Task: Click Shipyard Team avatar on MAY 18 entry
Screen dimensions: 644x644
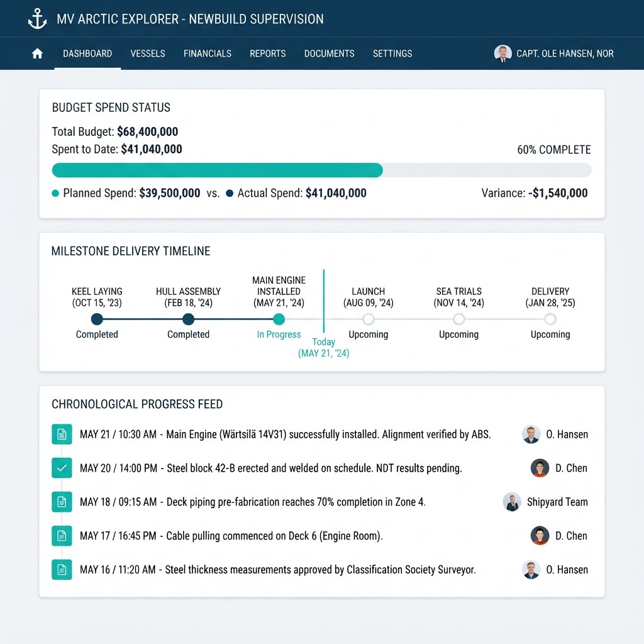Action: (512, 502)
